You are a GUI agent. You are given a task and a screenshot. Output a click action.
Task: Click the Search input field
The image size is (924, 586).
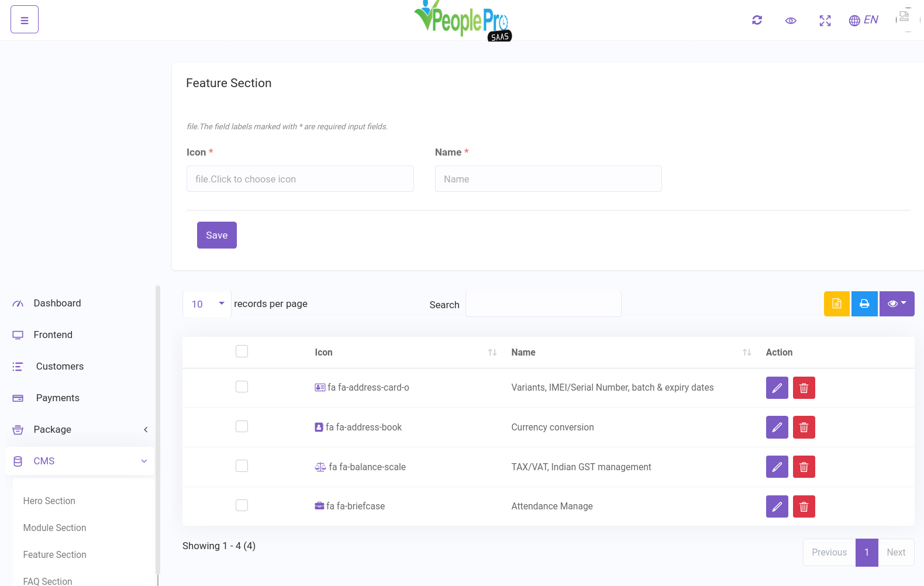[x=543, y=305]
